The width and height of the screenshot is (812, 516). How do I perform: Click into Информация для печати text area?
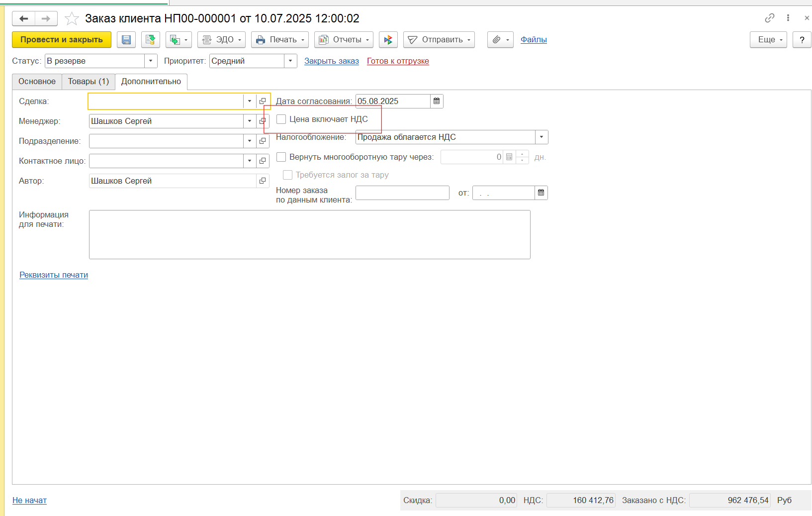coord(309,234)
